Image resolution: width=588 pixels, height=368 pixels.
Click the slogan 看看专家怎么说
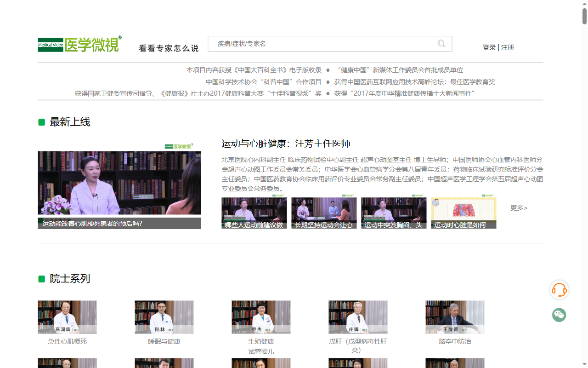[x=169, y=48]
